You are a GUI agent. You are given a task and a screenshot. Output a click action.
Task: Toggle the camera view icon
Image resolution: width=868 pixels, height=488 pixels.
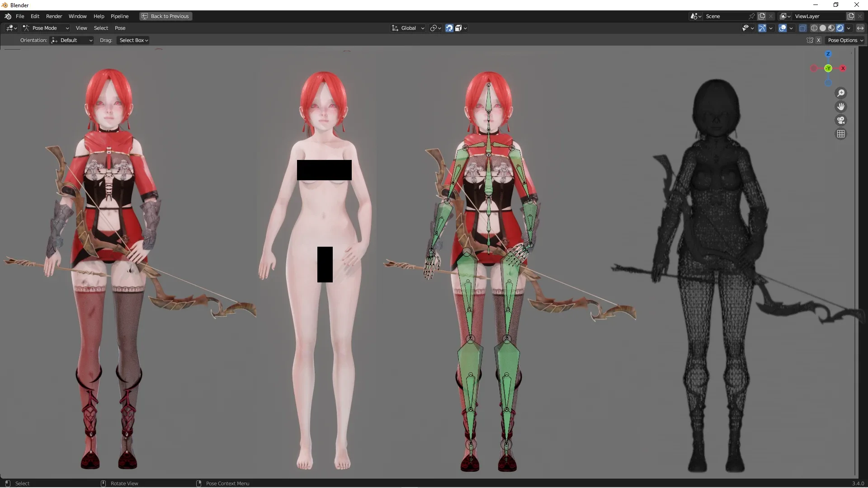point(841,120)
